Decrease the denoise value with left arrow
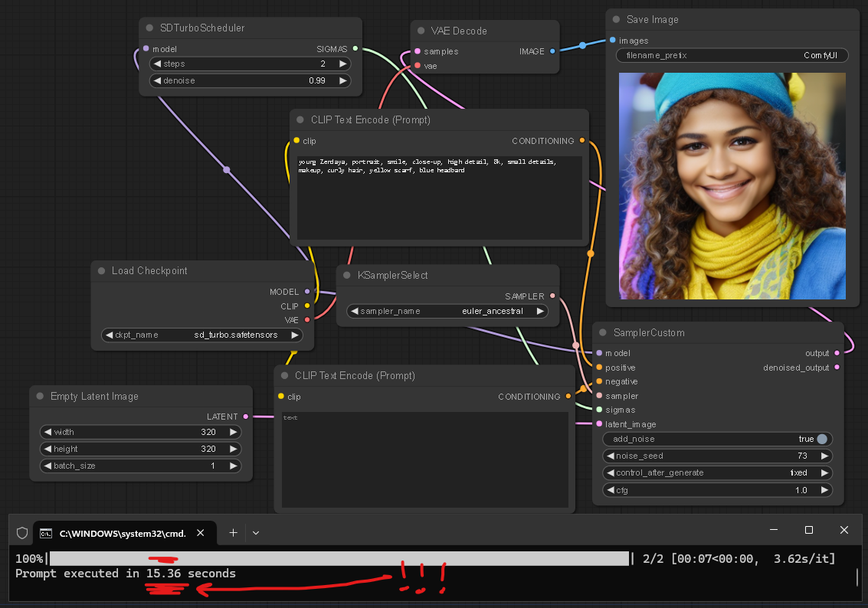Image resolution: width=868 pixels, height=608 pixels. pos(158,80)
